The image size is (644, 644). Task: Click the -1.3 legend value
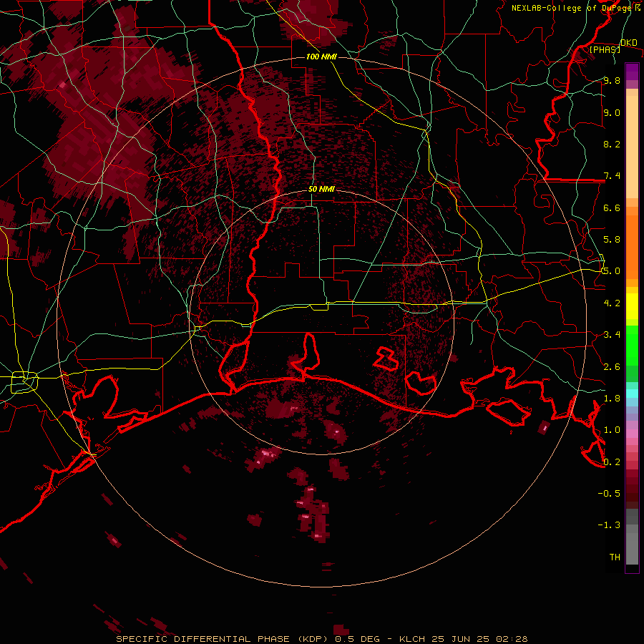click(x=609, y=525)
